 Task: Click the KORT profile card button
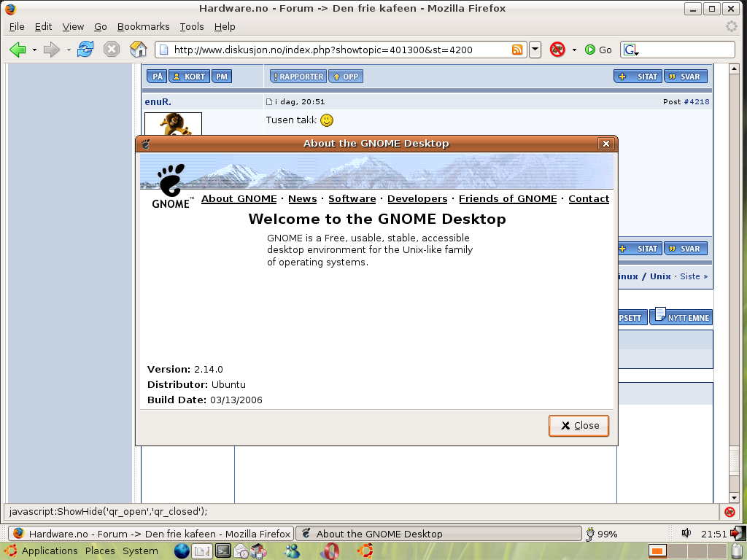(189, 76)
